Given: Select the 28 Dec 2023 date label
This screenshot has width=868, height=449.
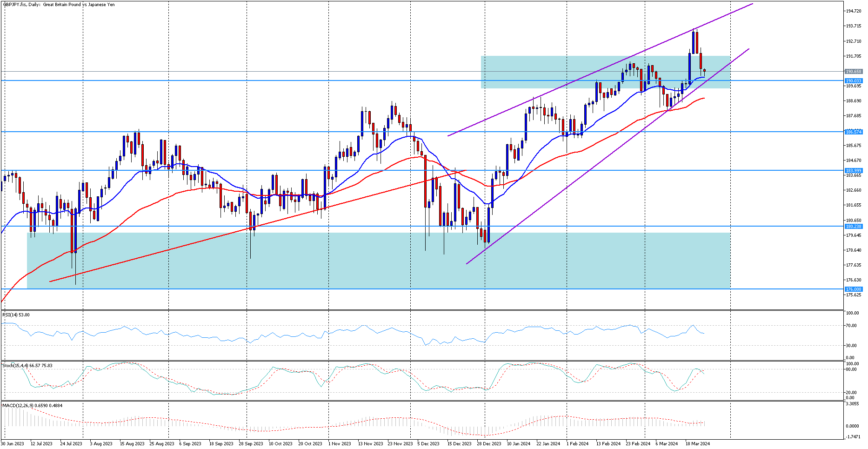Looking at the screenshot, I should point(489,444).
